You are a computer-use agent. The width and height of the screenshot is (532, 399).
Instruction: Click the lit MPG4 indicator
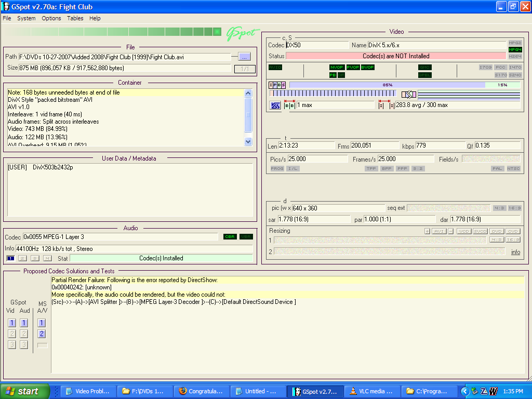click(515, 49)
